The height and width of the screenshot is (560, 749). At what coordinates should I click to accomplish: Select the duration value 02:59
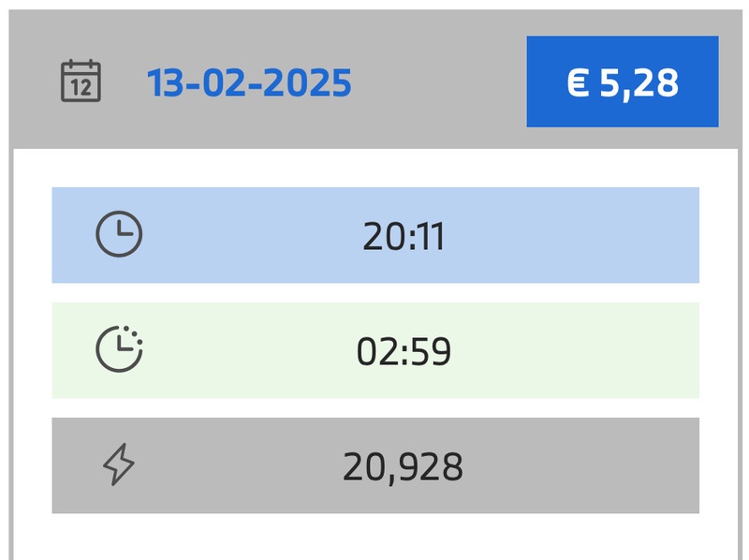pos(404,352)
